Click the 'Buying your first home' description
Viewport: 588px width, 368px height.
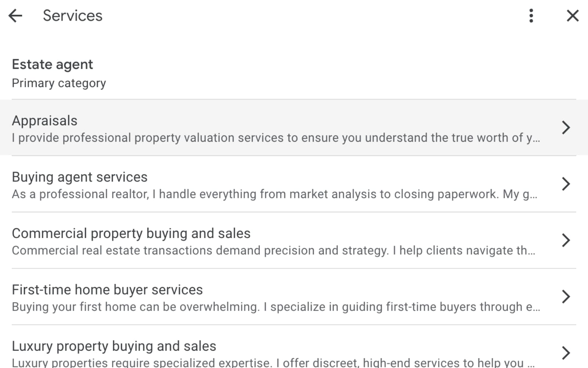(276, 307)
